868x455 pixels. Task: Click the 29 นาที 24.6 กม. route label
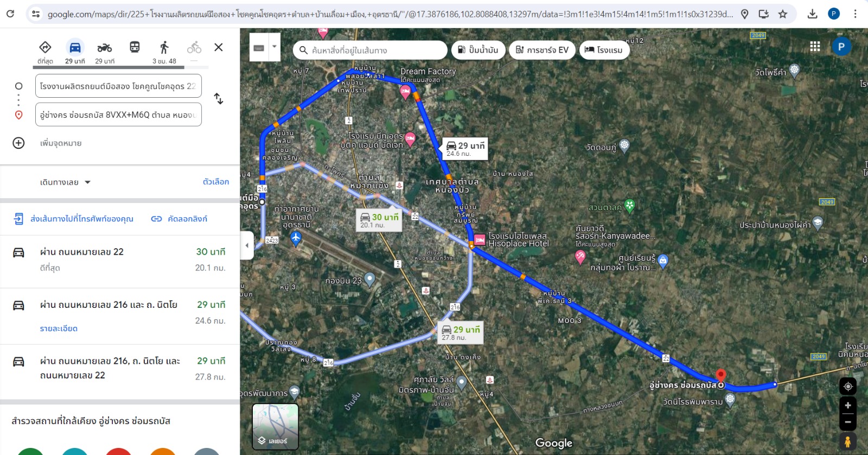coord(465,148)
